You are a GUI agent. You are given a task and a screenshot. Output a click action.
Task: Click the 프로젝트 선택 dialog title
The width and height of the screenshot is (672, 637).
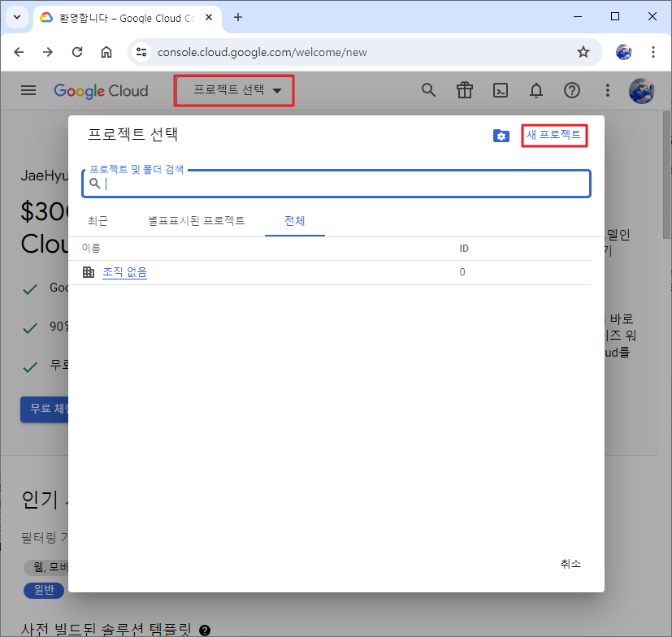click(133, 135)
